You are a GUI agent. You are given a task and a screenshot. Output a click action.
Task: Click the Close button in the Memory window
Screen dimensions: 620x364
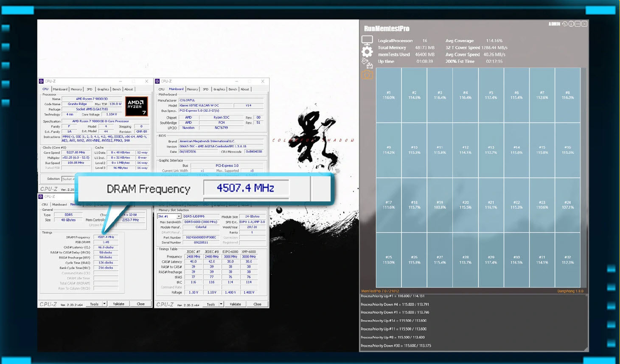pos(141,304)
